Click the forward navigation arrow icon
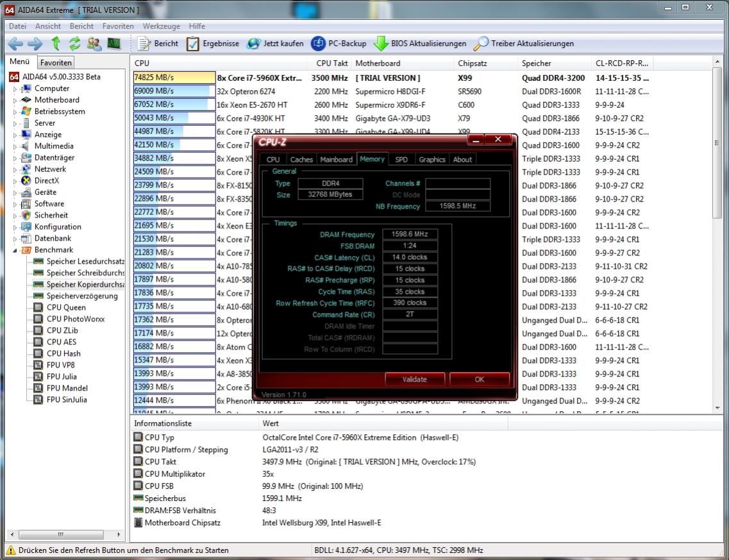 (x=35, y=44)
